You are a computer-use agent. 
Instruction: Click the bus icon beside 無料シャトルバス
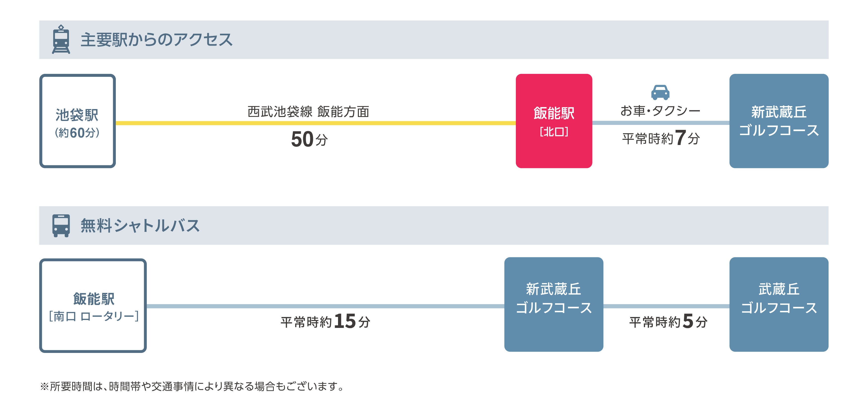[61, 226]
